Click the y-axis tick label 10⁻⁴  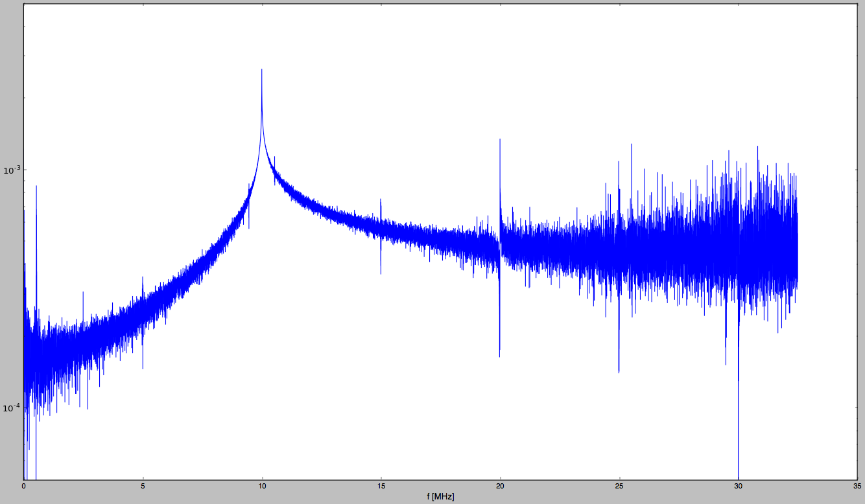tap(12, 407)
